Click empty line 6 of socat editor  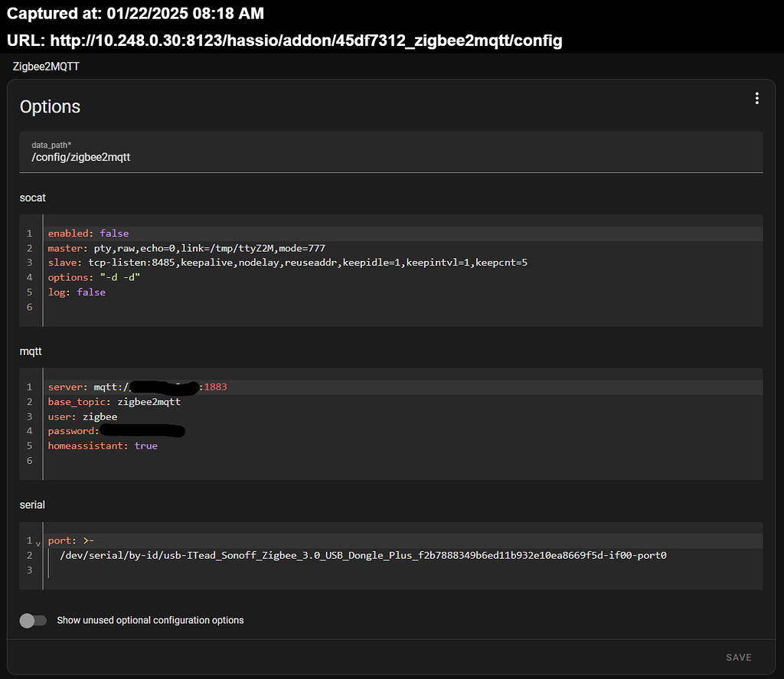coord(403,307)
